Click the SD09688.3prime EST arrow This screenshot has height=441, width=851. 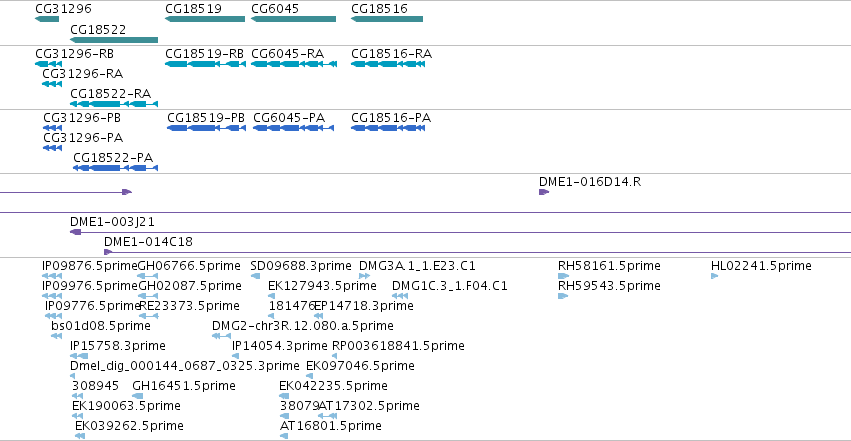click(255, 276)
